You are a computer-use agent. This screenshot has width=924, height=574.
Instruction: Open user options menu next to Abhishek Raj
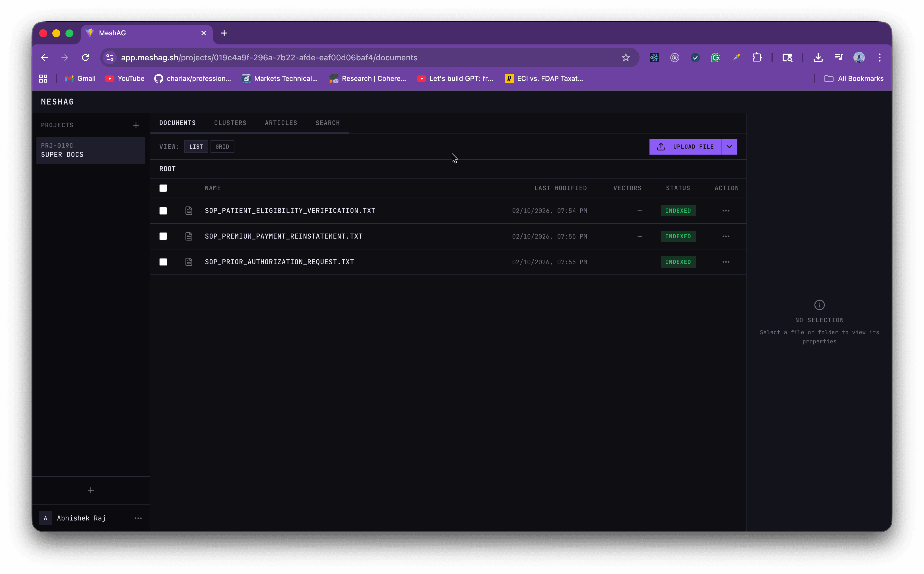click(138, 518)
